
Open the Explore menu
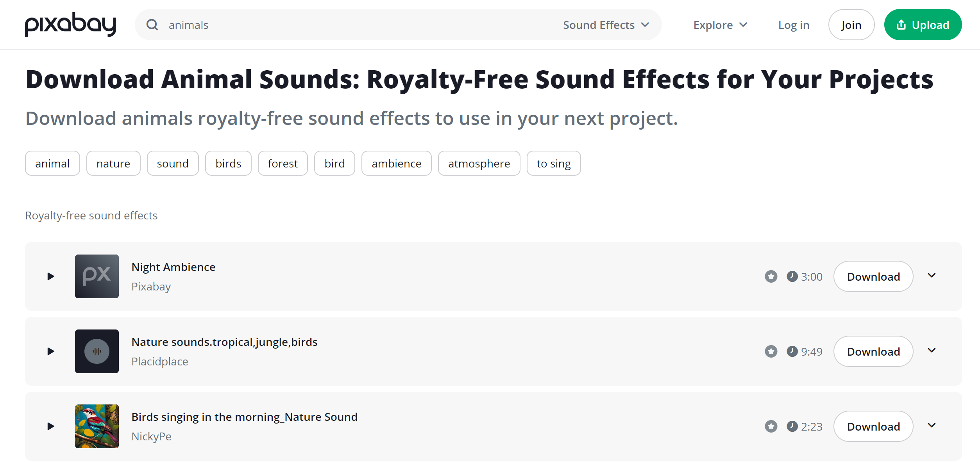tap(720, 25)
